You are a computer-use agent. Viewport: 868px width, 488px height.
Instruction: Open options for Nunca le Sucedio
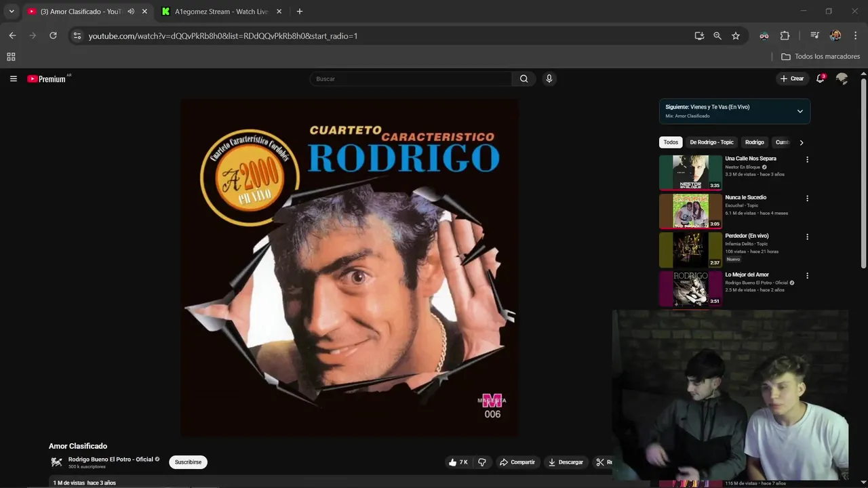[x=807, y=199]
